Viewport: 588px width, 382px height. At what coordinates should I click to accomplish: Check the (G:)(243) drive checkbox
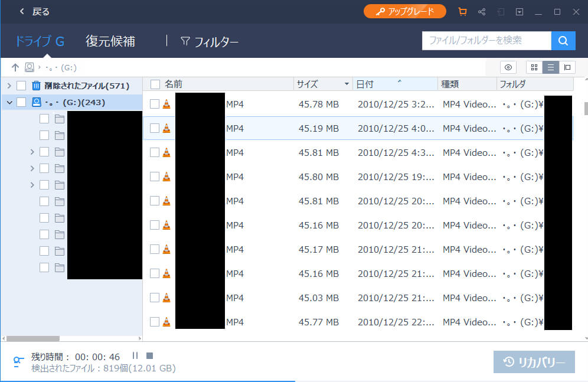tap(21, 102)
